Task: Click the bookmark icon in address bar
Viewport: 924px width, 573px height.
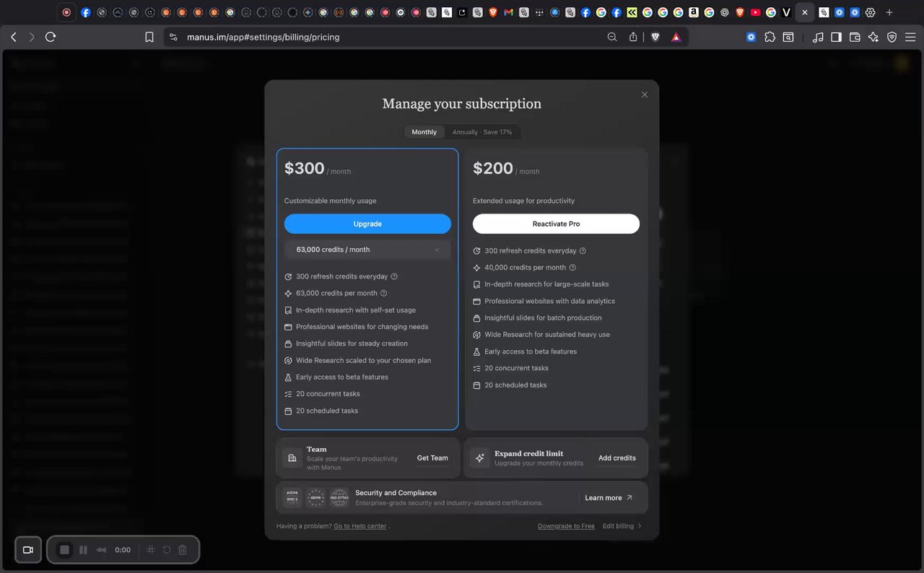Action: (x=149, y=37)
